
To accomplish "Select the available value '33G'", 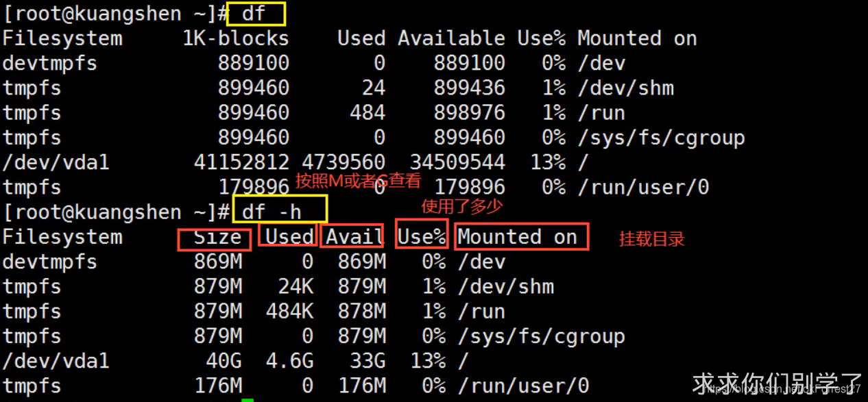I will click(367, 361).
